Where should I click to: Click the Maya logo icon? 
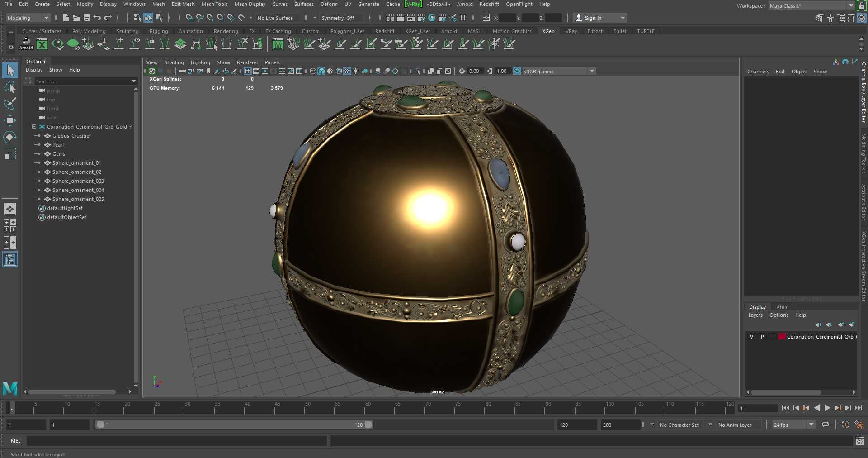click(x=10, y=388)
